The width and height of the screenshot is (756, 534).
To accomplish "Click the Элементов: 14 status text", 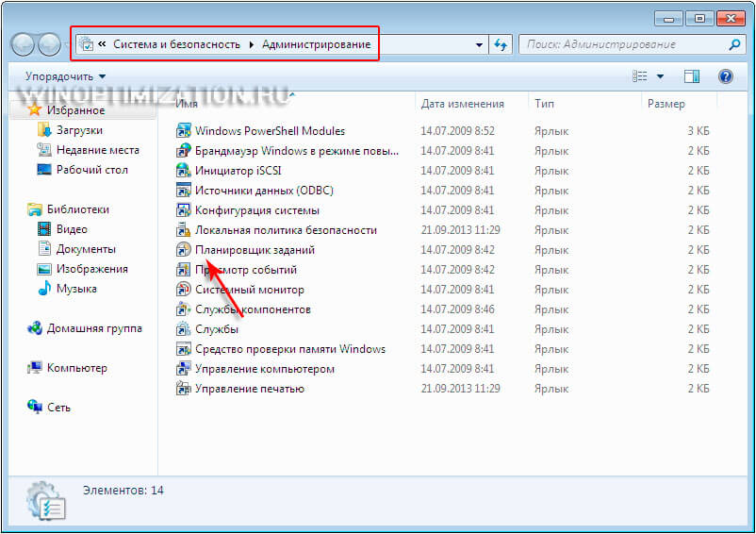I will point(123,490).
